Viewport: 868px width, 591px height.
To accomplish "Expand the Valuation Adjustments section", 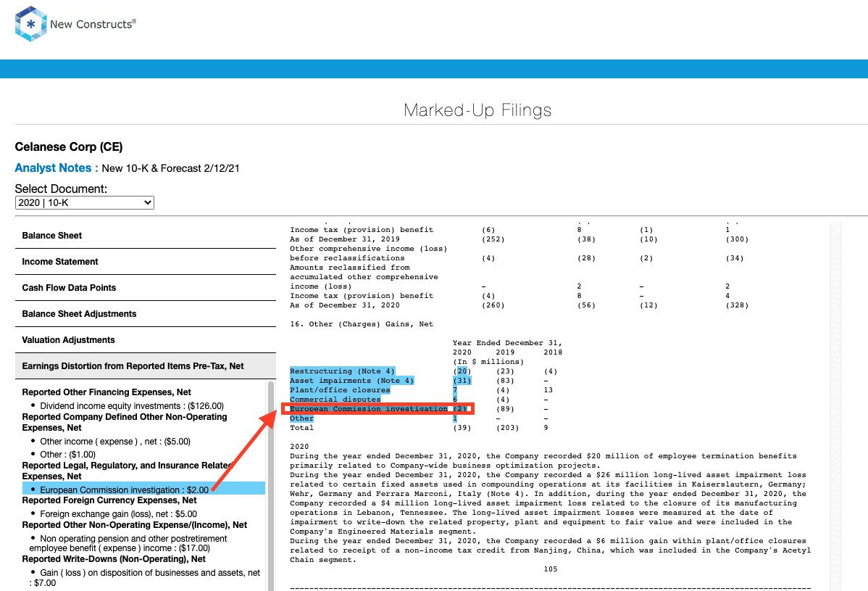I will click(x=145, y=339).
